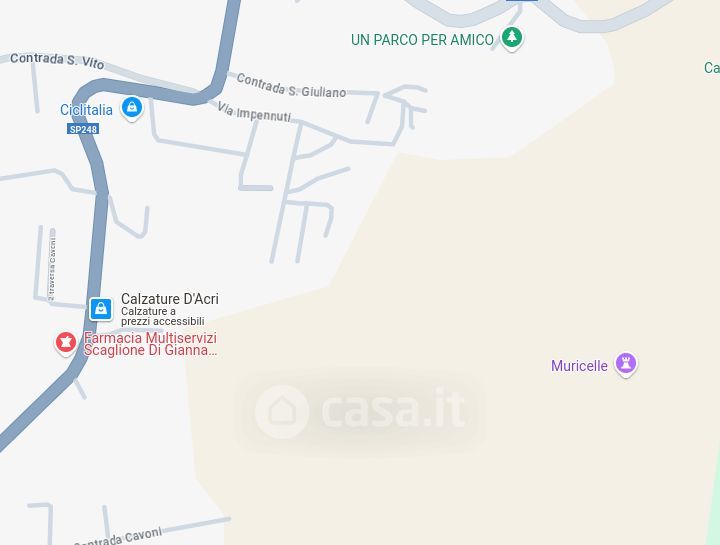Open the Calzature D'Acri shop pin icon
The height and width of the screenshot is (545, 720).
click(x=101, y=309)
